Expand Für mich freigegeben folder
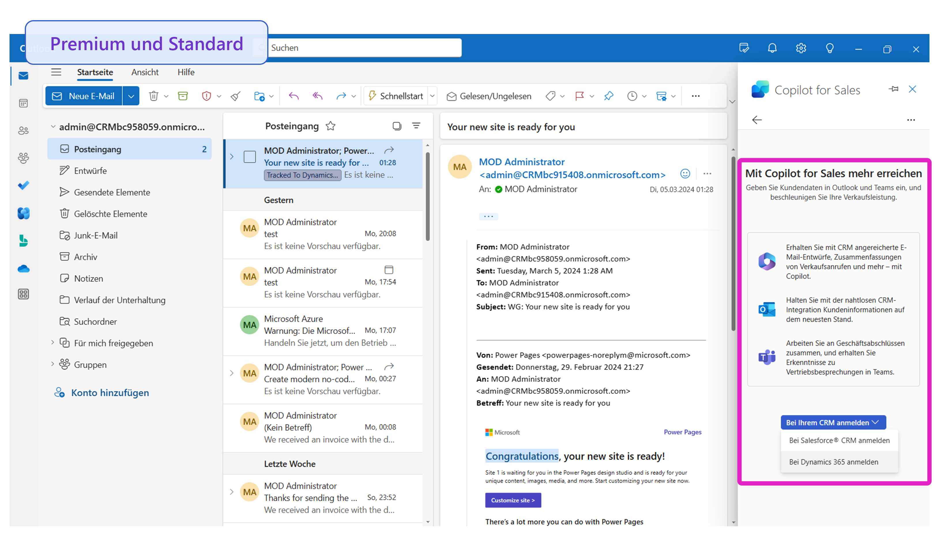This screenshot has height=560, width=941. coord(52,343)
